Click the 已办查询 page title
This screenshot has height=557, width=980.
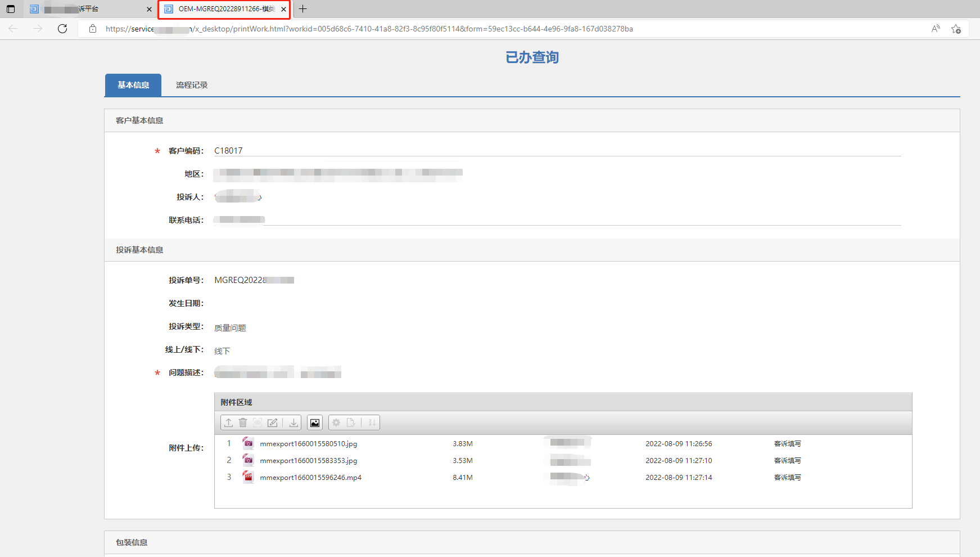pos(532,57)
